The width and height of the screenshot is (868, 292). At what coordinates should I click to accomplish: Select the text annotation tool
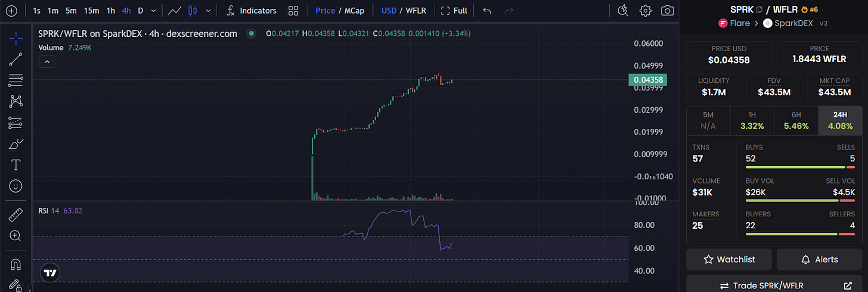(16, 165)
